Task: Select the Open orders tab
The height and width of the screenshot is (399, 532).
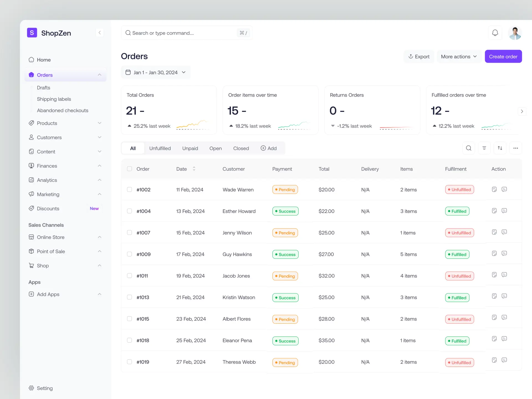Action: tap(216, 148)
